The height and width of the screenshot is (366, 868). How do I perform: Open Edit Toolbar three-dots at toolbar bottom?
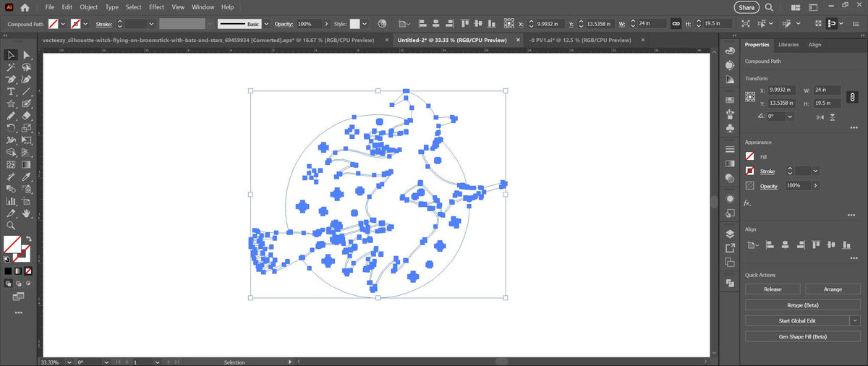coord(19,312)
